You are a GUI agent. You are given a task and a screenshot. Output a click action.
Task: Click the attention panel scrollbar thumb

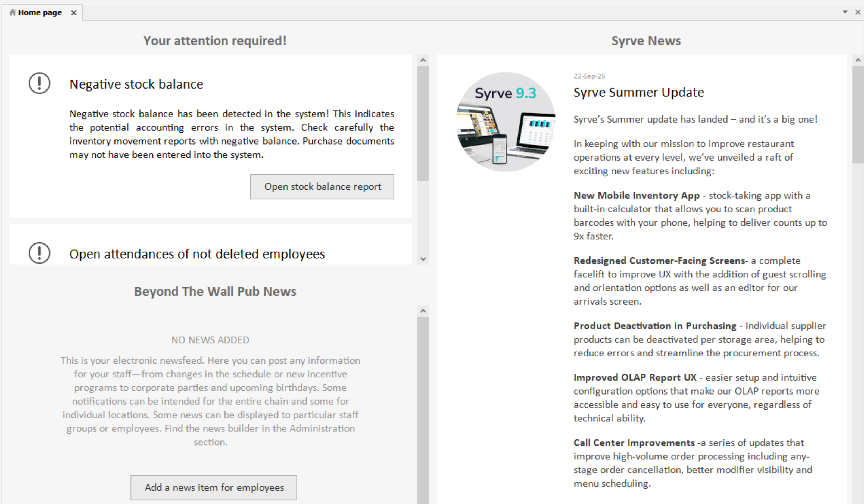(423, 123)
